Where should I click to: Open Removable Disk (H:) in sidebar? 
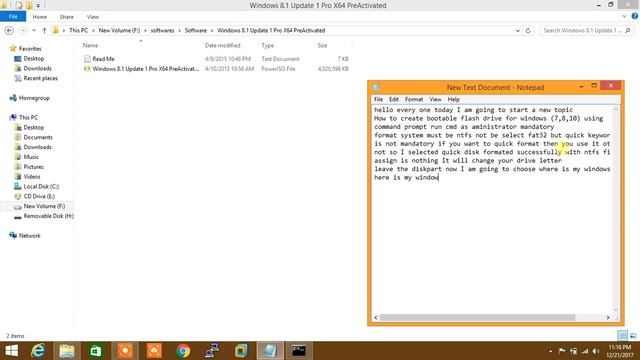pos(49,216)
